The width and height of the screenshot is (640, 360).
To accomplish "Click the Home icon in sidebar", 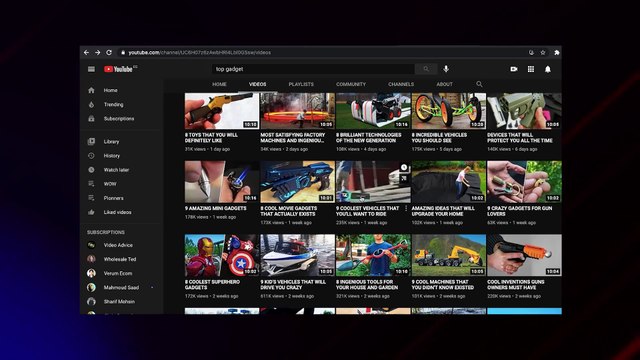I will [x=91, y=90].
